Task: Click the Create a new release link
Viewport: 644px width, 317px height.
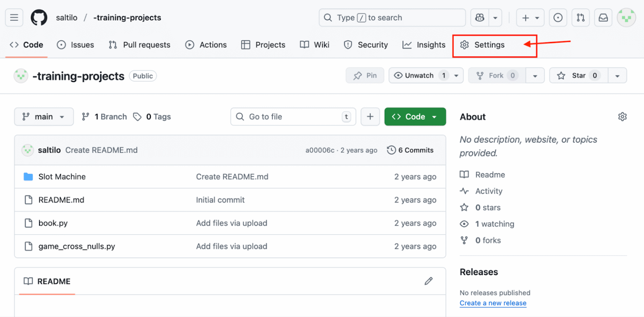Action: (493, 303)
